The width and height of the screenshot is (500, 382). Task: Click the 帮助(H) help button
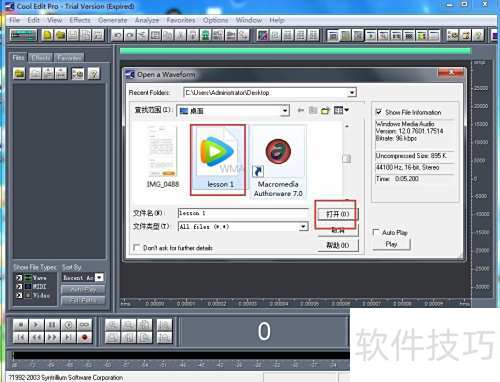337,245
